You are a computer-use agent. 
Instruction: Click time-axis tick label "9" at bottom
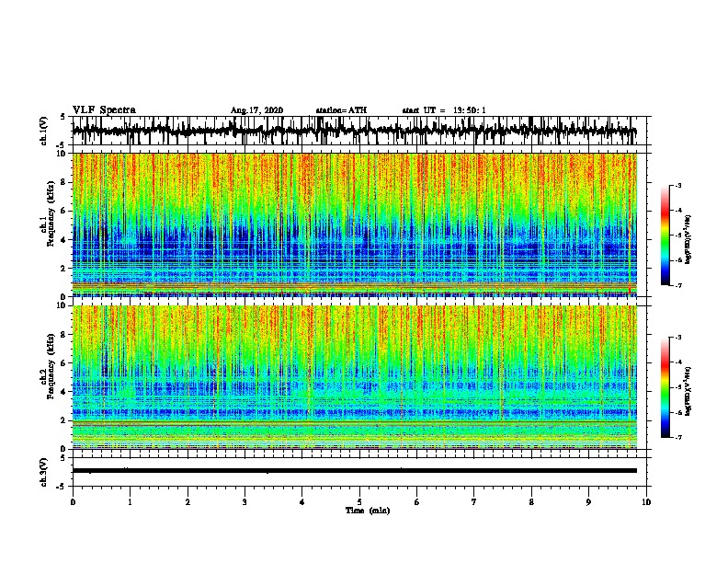pyautogui.click(x=588, y=502)
